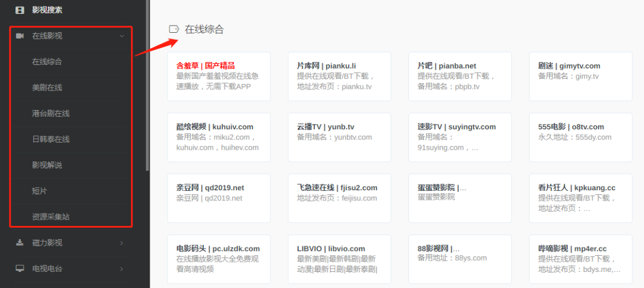The height and width of the screenshot is (288, 644).
Task: Click text 地址发布页：feijisu.com
Action: [337, 198]
